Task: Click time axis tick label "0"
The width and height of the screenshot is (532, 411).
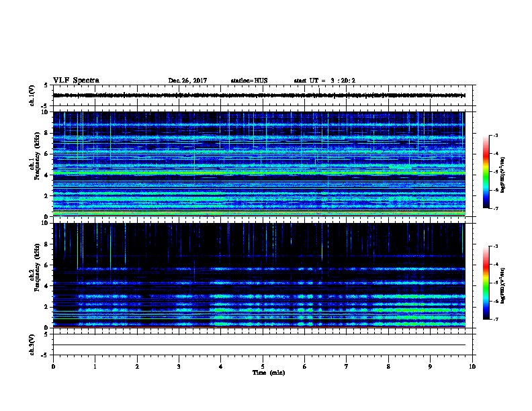Action: coord(53,366)
